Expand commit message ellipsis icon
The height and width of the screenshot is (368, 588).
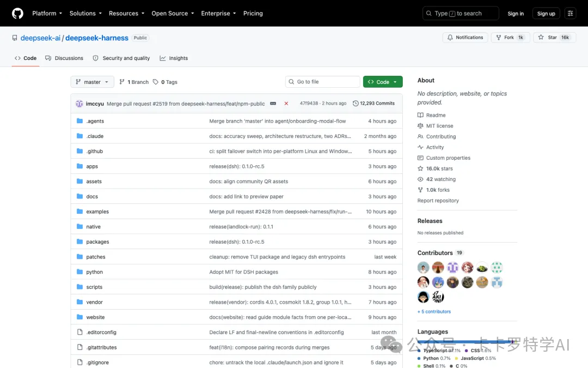coord(273,103)
